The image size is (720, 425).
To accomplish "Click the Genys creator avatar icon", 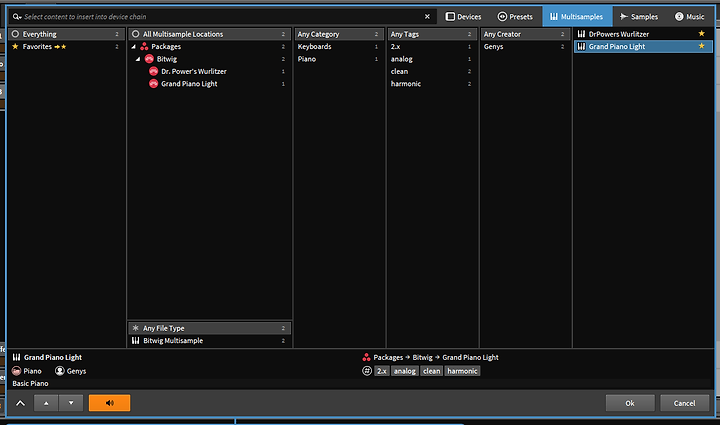I will pyautogui.click(x=60, y=371).
